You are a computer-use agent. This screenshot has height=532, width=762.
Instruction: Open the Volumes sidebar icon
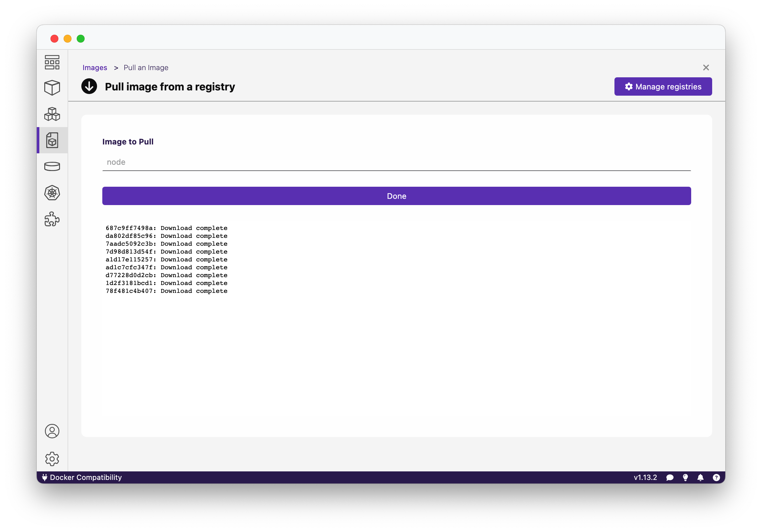coord(52,166)
